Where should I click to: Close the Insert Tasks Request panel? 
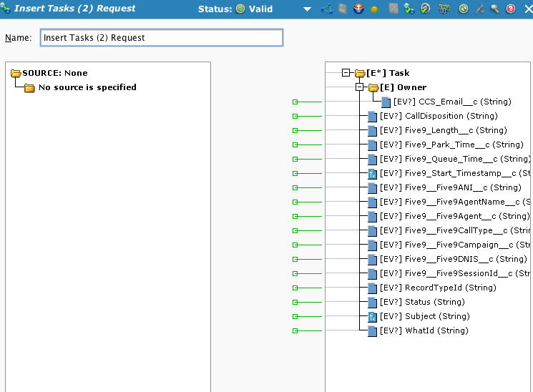[527, 9]
